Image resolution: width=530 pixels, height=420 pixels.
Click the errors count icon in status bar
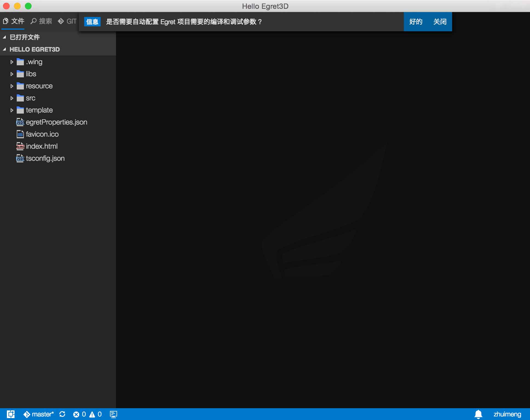76,414
